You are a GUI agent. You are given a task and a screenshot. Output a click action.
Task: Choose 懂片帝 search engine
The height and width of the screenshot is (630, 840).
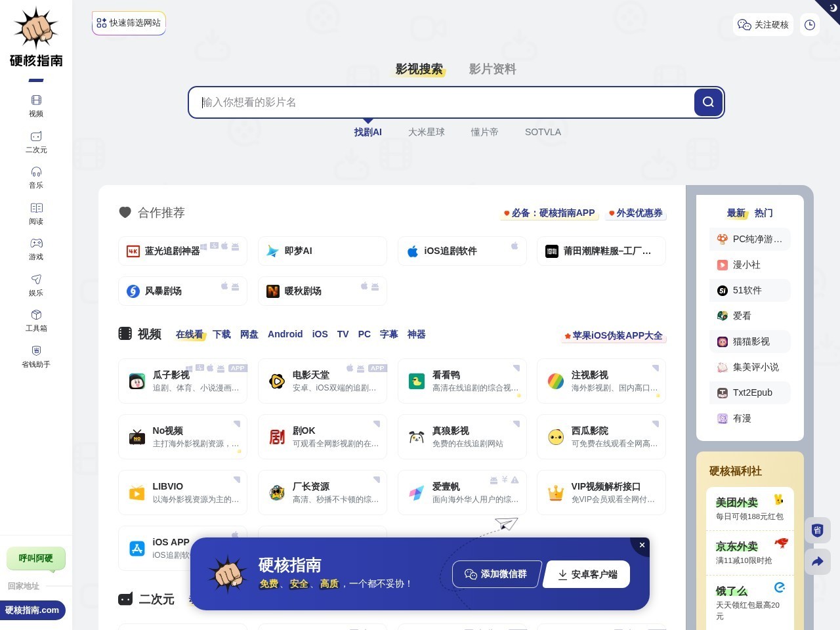[x=484, y=132]
